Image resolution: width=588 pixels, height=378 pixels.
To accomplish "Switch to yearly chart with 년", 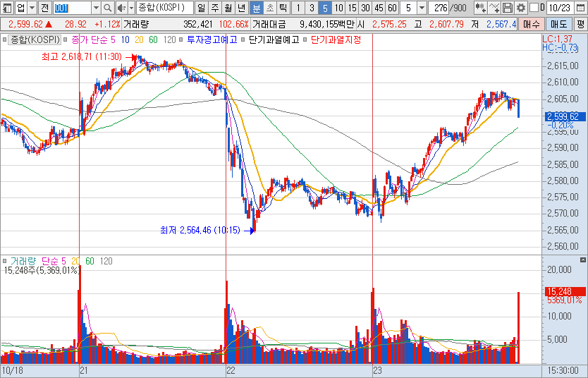I will point(242,8).
